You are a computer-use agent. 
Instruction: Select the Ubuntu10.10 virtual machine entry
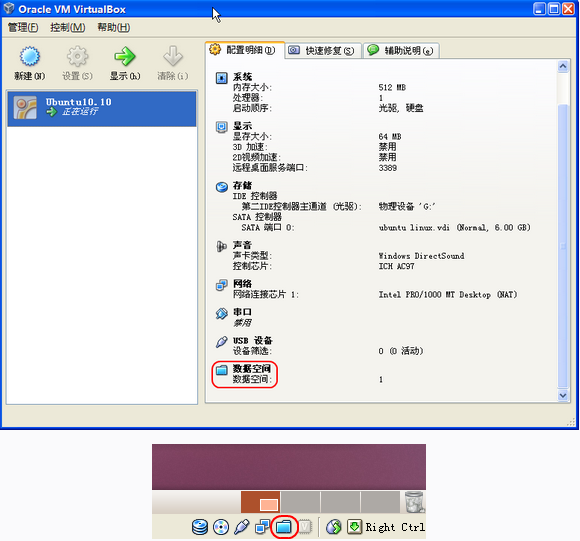click(x=102, y=109)
